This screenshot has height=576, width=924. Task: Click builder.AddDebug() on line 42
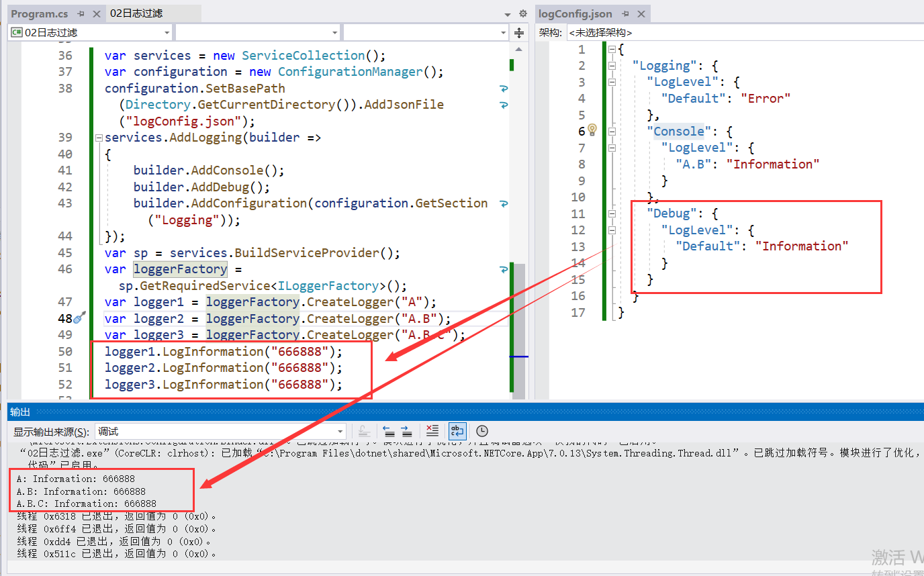pyautogui.click(x=201, y=187)
